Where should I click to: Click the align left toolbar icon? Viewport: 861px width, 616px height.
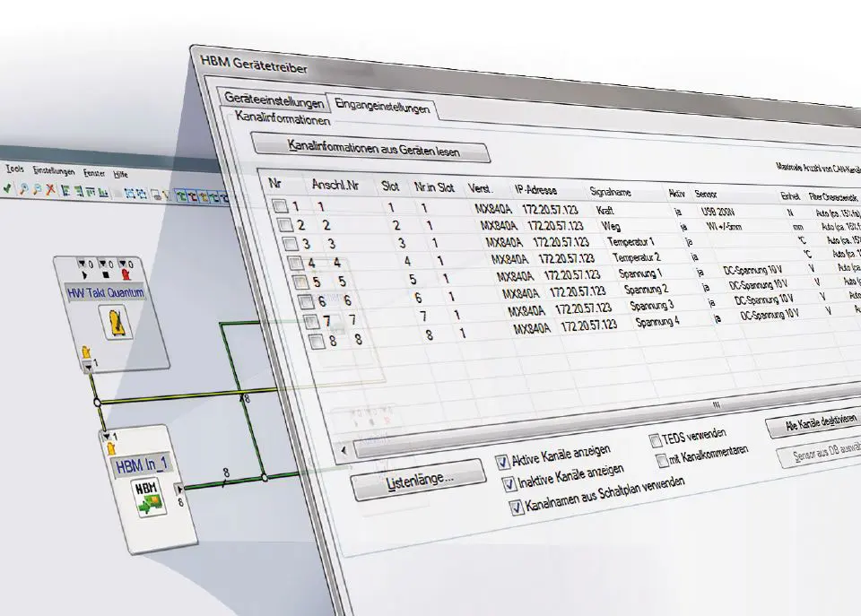(x=65, y=190)
